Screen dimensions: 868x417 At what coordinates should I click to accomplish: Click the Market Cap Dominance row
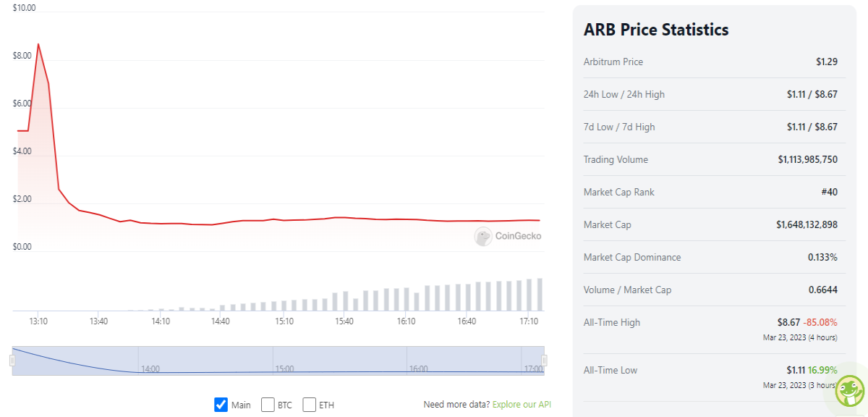(710, 257)
